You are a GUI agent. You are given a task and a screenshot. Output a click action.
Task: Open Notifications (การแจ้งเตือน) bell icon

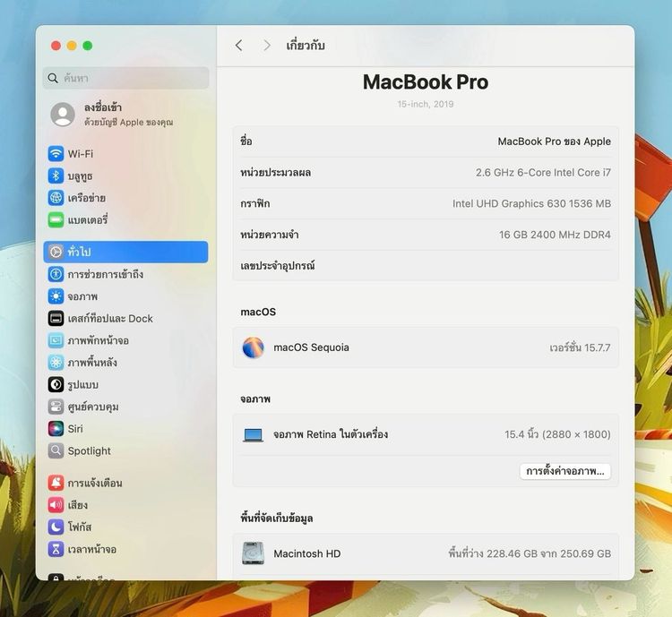click(56, 483)
